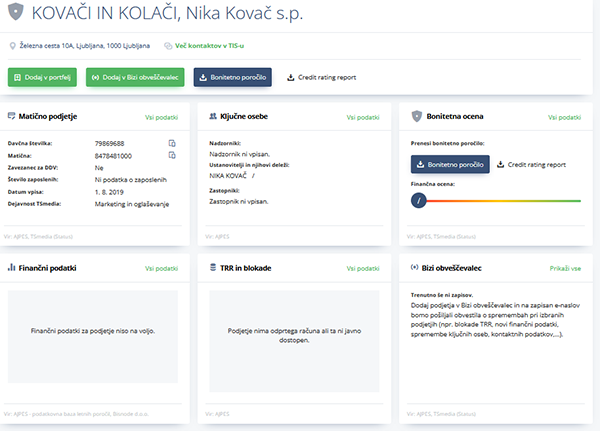Click the Finančna ocena rating slider marker
Viewport: 600px width, 431px height.
(420, 200)
